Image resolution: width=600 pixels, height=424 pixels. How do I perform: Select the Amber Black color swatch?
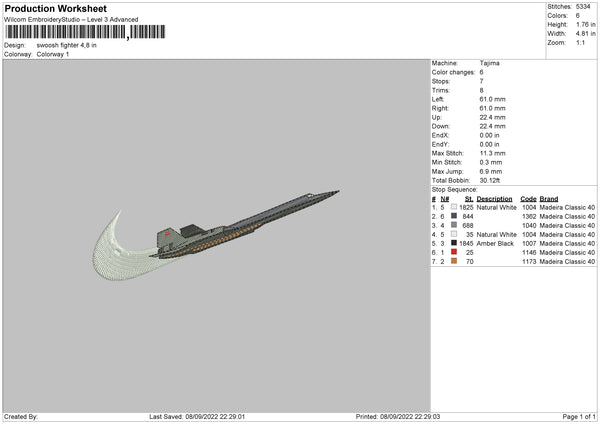[x=454, y=243]
